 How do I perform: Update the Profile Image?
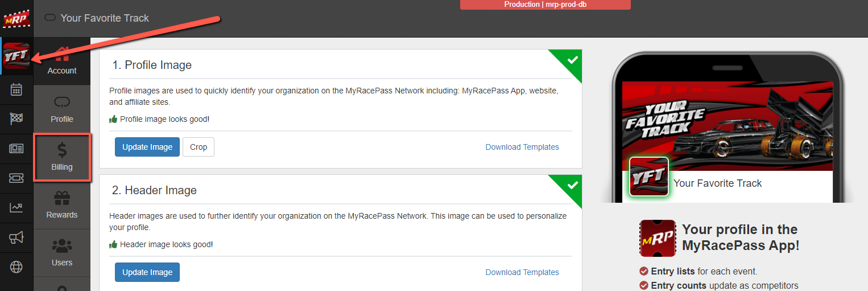click(147, 147)
